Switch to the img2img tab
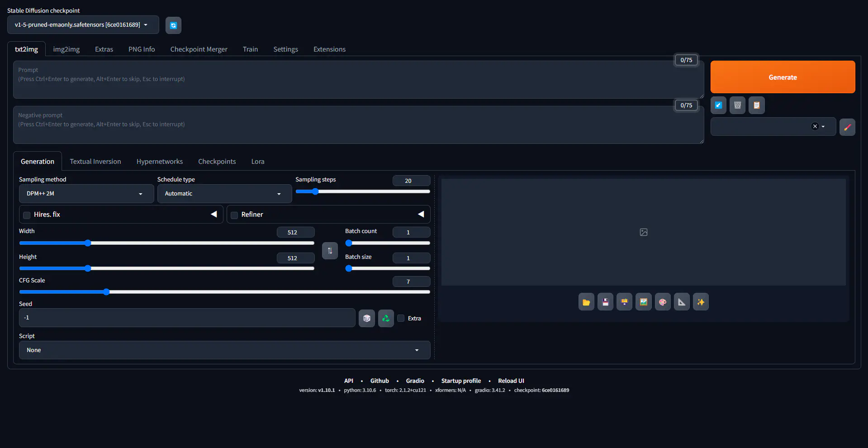The width and height of the screenshot is (868, 448). pos(66,49)
